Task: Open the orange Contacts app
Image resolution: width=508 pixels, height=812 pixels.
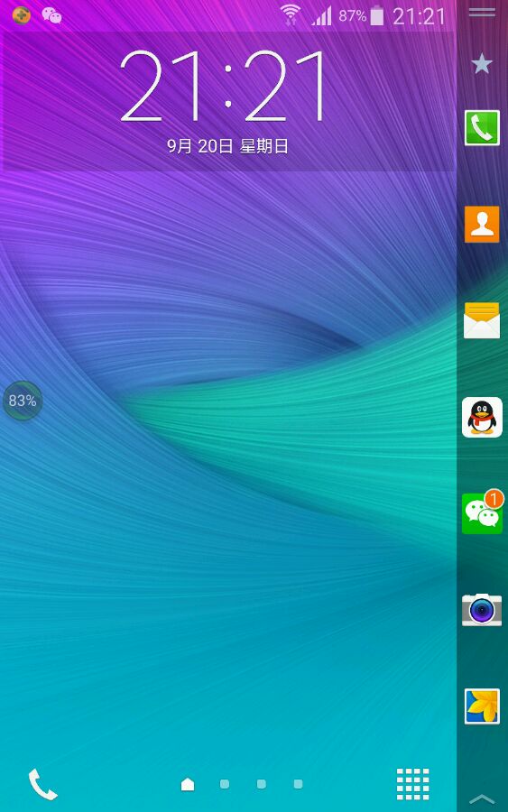Action: tap(482, 225)
